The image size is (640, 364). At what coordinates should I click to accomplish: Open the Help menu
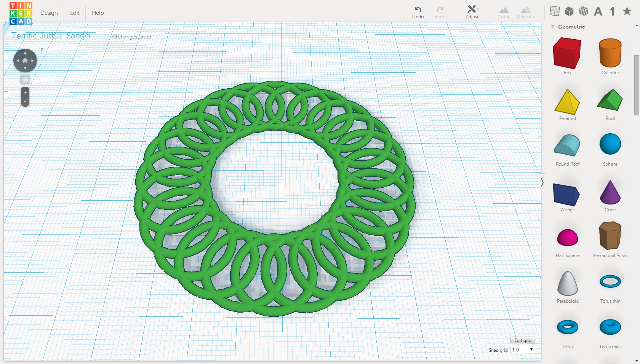pyautogui.click(x=98, y=13)
